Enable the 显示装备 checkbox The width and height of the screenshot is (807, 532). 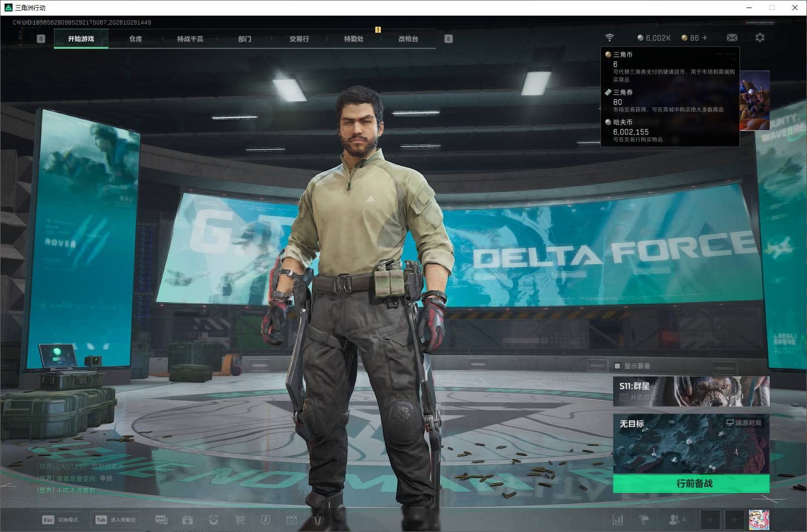[617, 366]
